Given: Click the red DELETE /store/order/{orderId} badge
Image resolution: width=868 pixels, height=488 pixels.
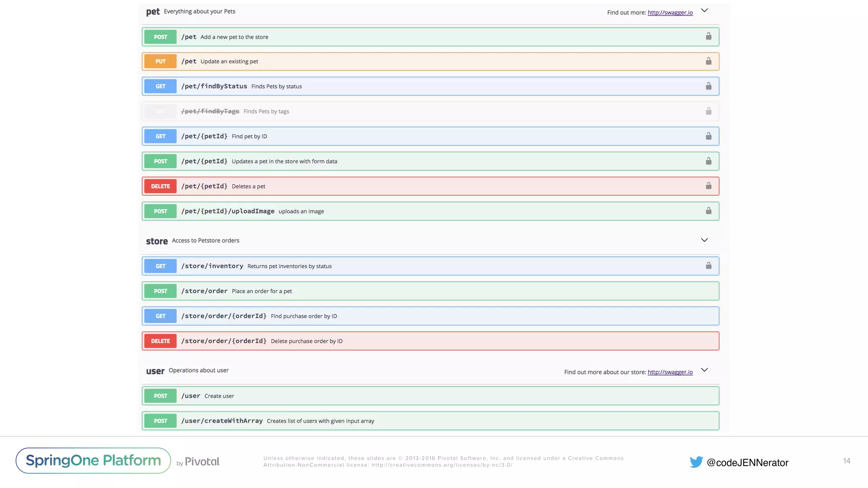Looking at the screenshot, I should pyautogui.click(x=160, y=341).
